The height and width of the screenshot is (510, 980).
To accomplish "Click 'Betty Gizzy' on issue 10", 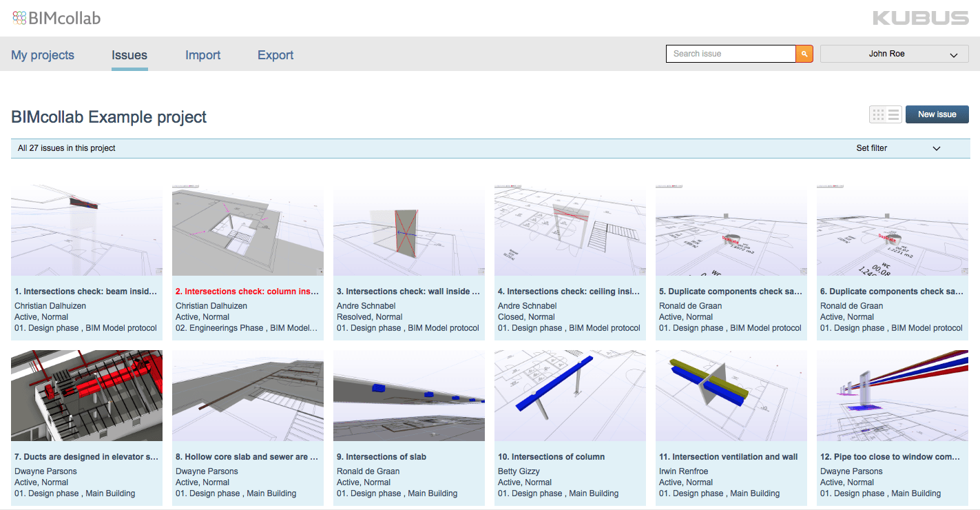I will point(519,471).
